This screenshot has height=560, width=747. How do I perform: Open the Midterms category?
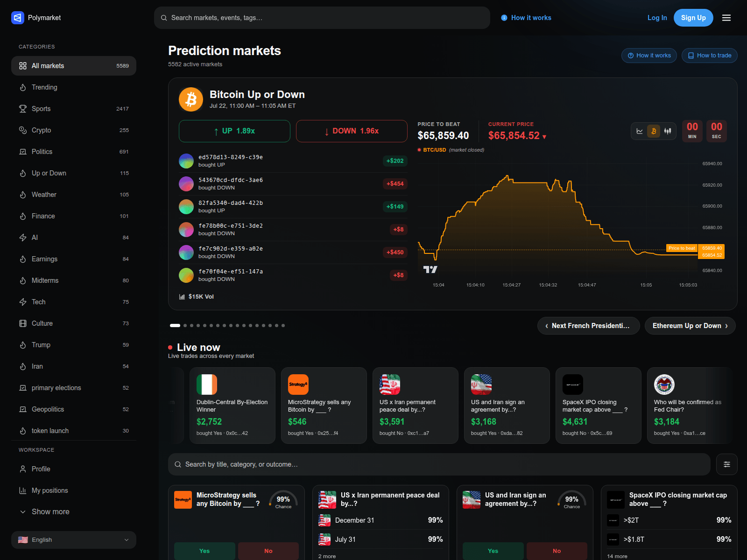click(x=74, y=280)
